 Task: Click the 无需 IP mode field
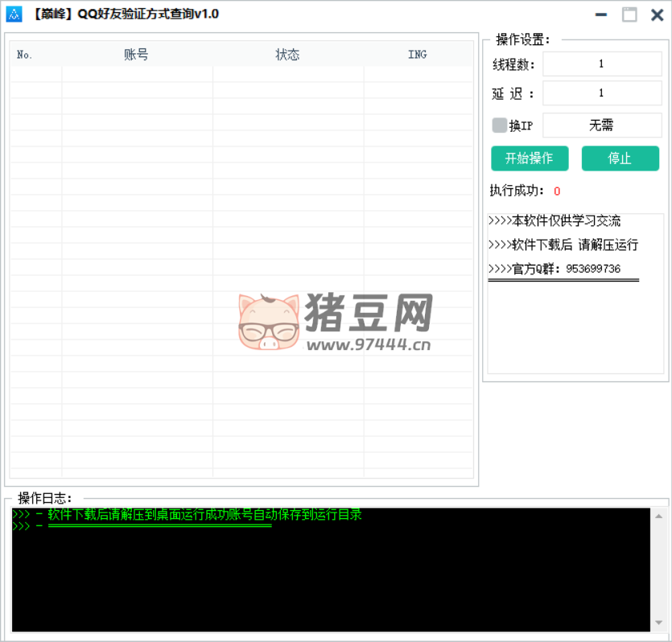[601, 126]
